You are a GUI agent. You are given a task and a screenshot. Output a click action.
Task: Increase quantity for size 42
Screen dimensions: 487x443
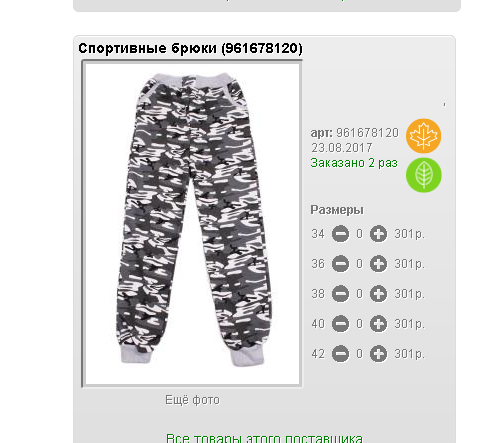coord(378,354)
